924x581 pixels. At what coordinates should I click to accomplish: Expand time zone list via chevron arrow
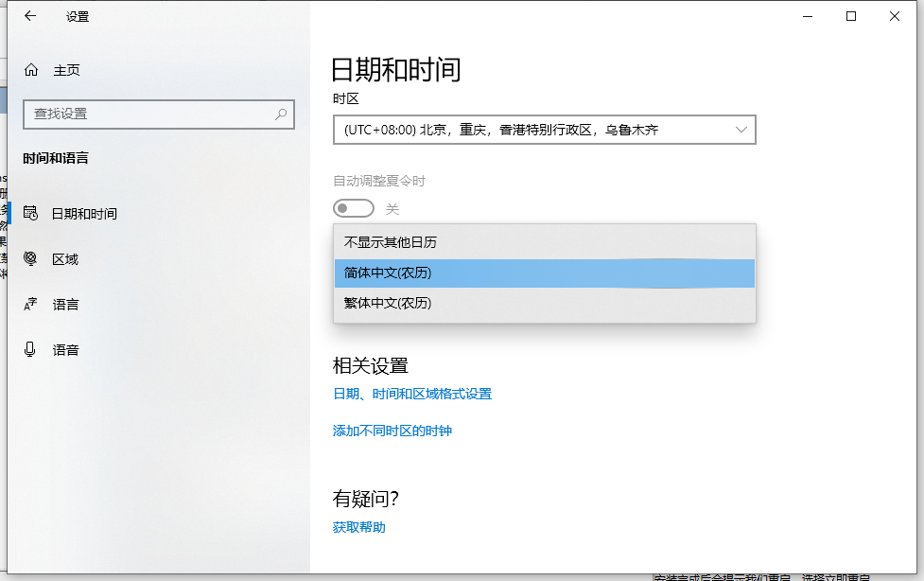click(x=741, y=130)
